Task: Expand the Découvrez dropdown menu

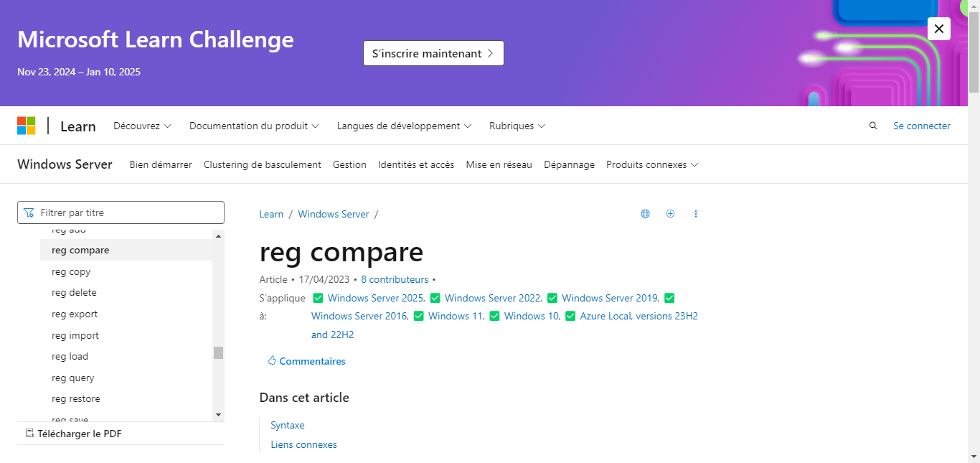Action: click(142, 126)
